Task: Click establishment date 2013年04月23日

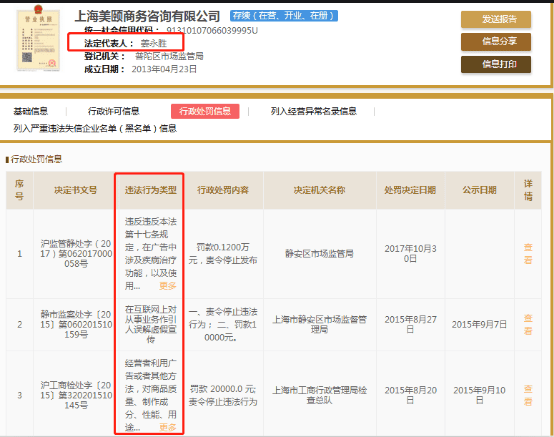Action: (x=164, y=69)
